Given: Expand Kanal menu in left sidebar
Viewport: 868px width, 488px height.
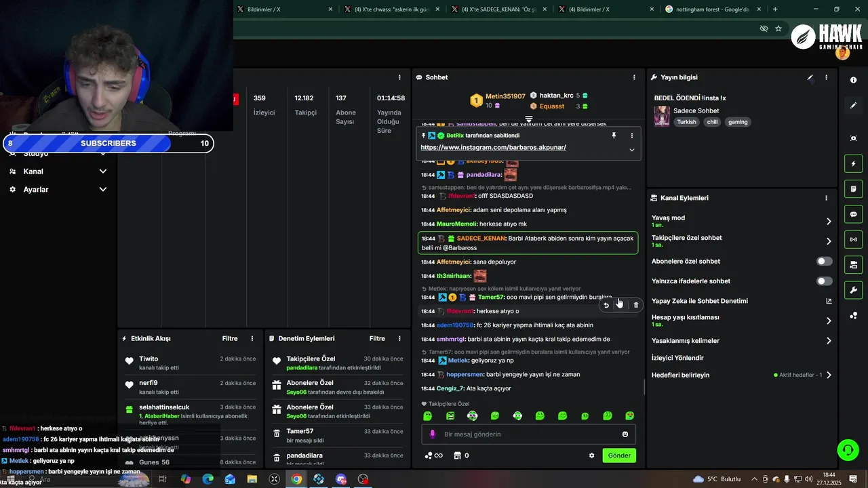Looking at the screenshot, I should tap(103, 171).
